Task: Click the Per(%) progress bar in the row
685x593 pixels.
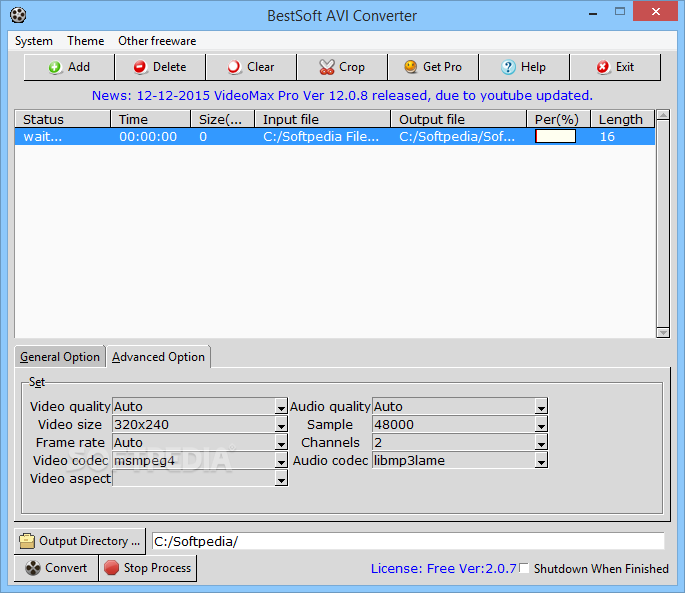Action: tap(555, 136)
